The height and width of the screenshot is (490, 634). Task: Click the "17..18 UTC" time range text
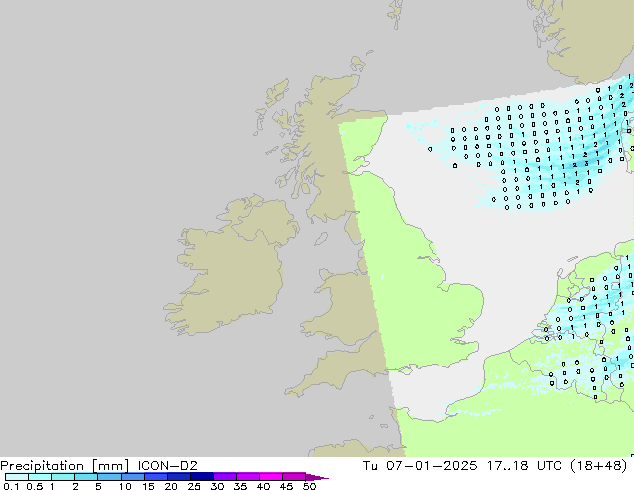click(x=524, y=466)
